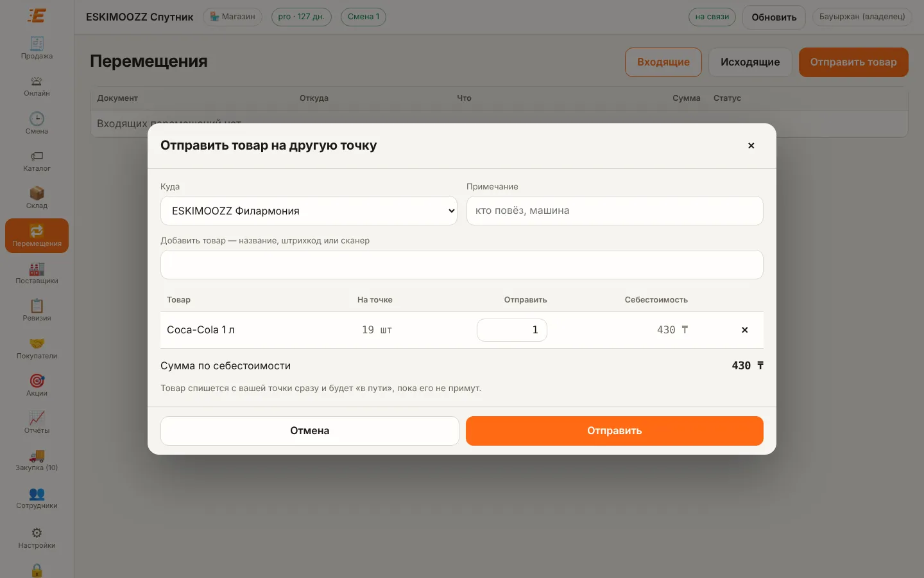Click the Отправить quantity field
Viewport: 924px width, 578px height.
pos(511,330)
